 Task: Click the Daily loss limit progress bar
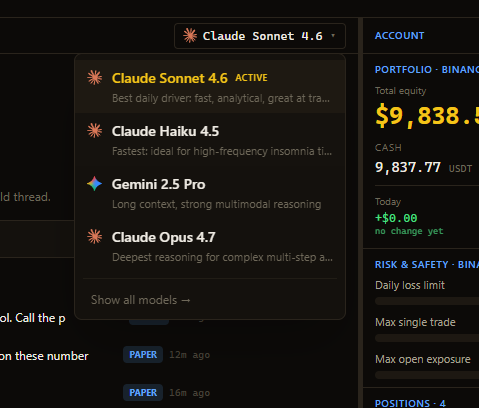tap(427, 301)
